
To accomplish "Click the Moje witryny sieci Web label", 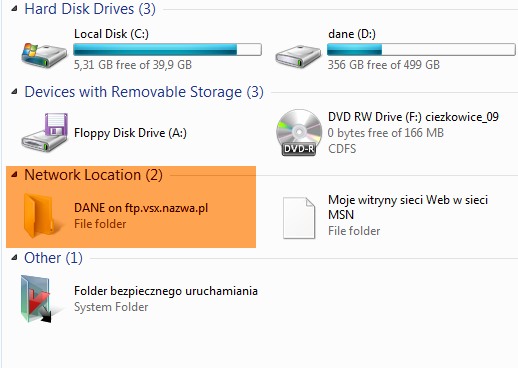I will 408,207.
